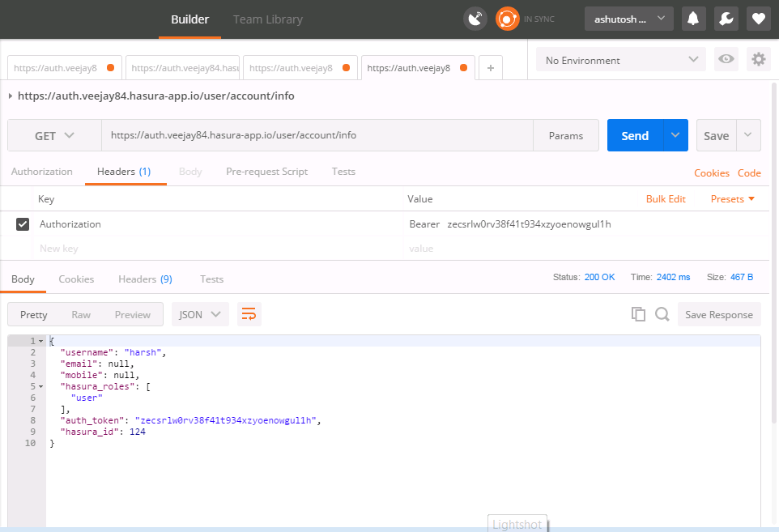The height and width of the screenshot is (532, 779).
Task: Open the Code snippet link
Action: 749,172
